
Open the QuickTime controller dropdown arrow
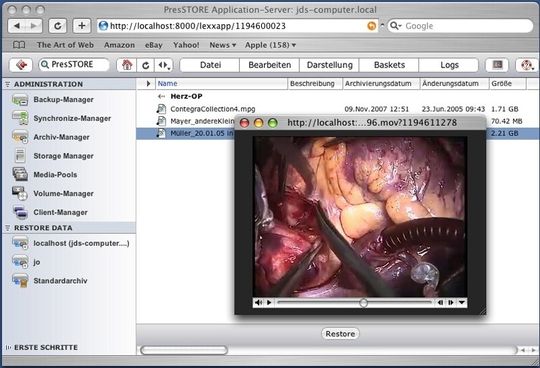click(461, 303)
